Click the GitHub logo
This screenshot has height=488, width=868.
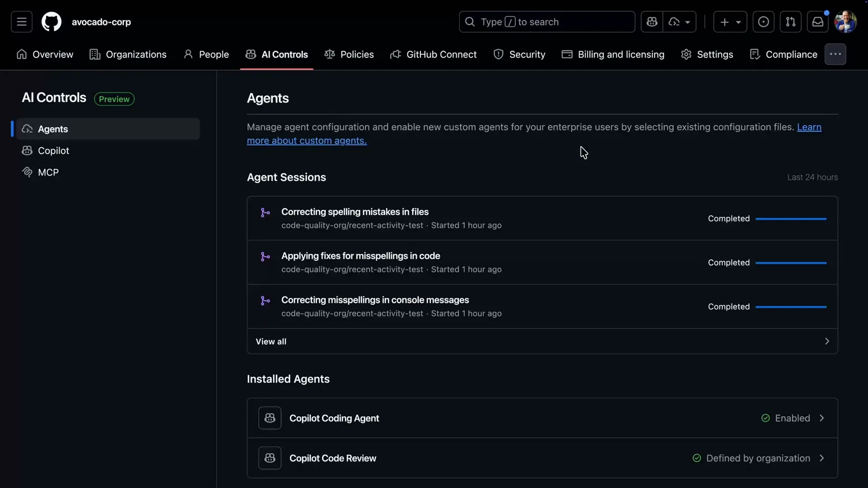(52, 22)
